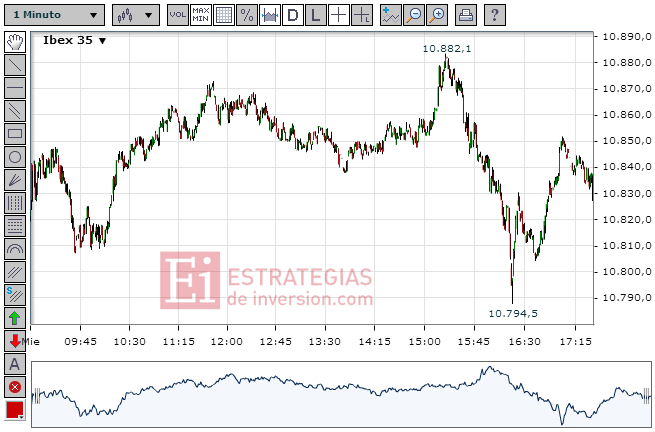Select the horizontal line tool

(15, 88)
